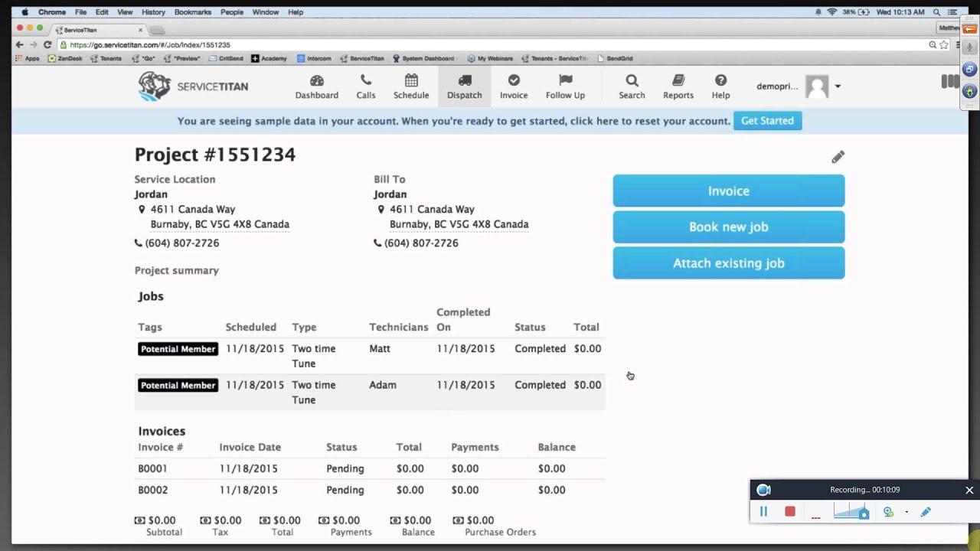Click Potential Member tag in Matt's row
Image resolution: width=980 pixels, height=551 pixels.
tap(178, 349)
